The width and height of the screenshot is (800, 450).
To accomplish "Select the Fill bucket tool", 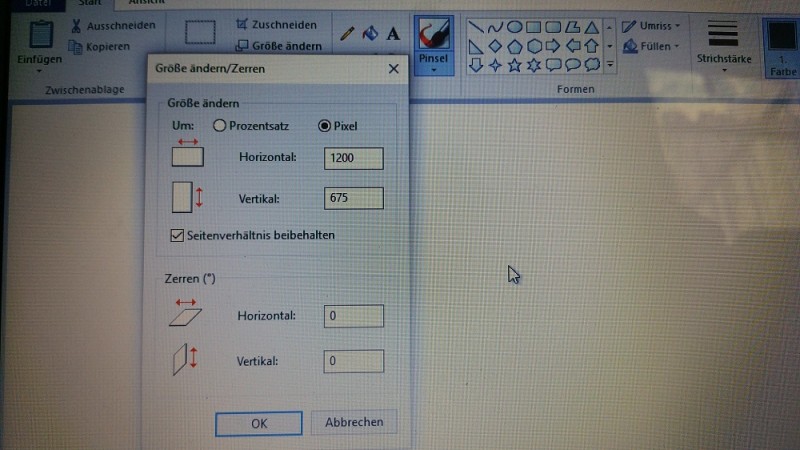I will (370, 33).
